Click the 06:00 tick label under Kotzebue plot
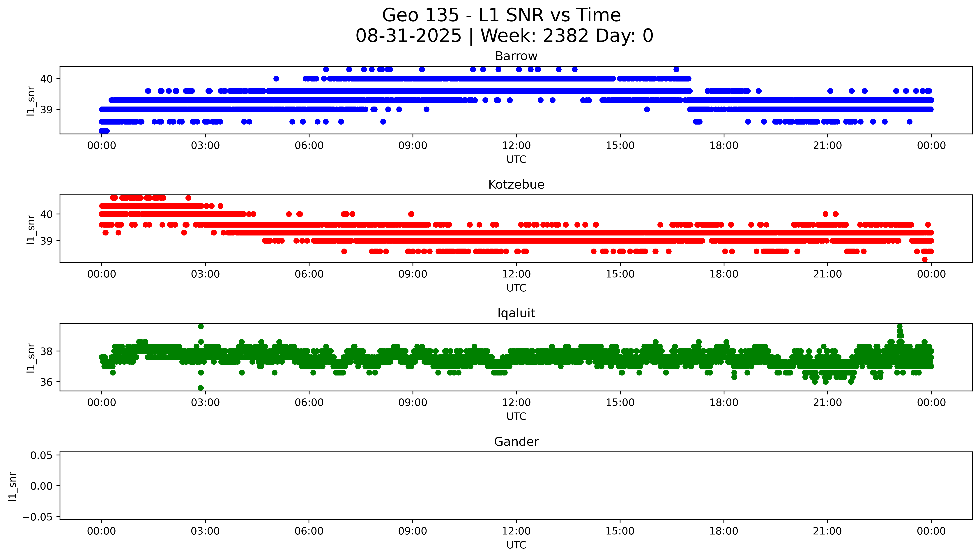Image resolution: width=980 pixels, height=558 pixels. pyautogui.click(x=309, y=274)
